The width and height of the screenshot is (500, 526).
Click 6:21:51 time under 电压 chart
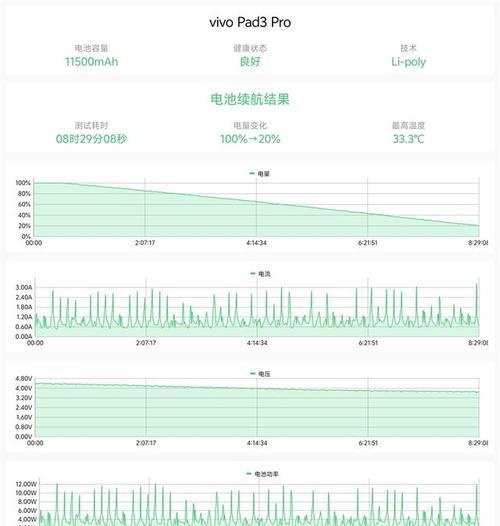(x=368, y=443)
